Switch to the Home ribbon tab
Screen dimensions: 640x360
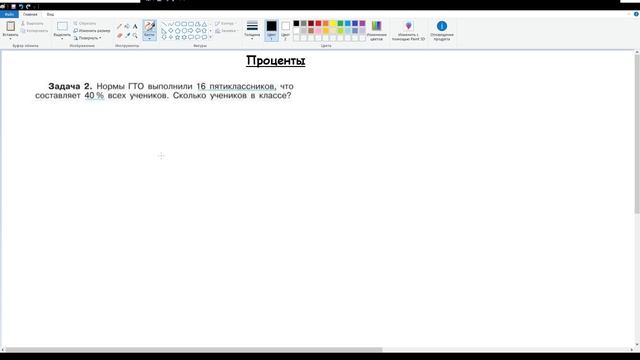[30, 14]
